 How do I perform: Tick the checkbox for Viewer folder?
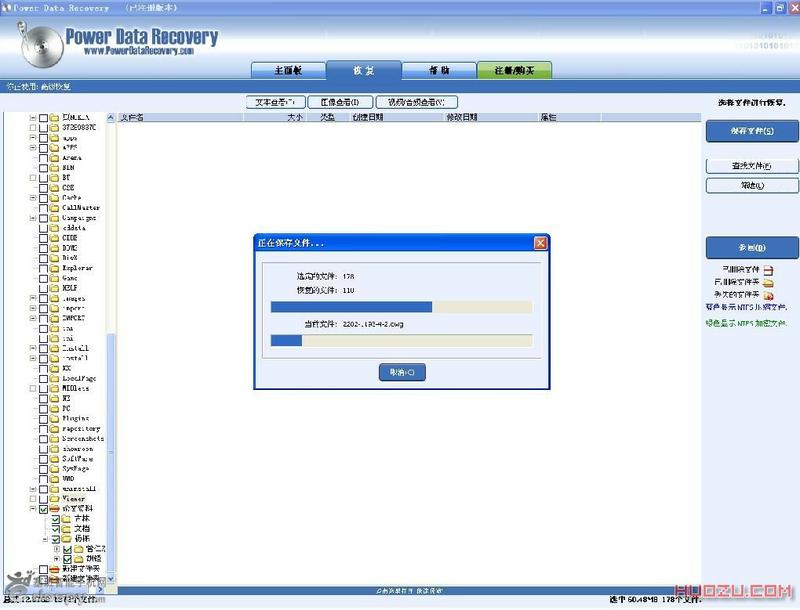pyautogui.click(x=43, y=499)
